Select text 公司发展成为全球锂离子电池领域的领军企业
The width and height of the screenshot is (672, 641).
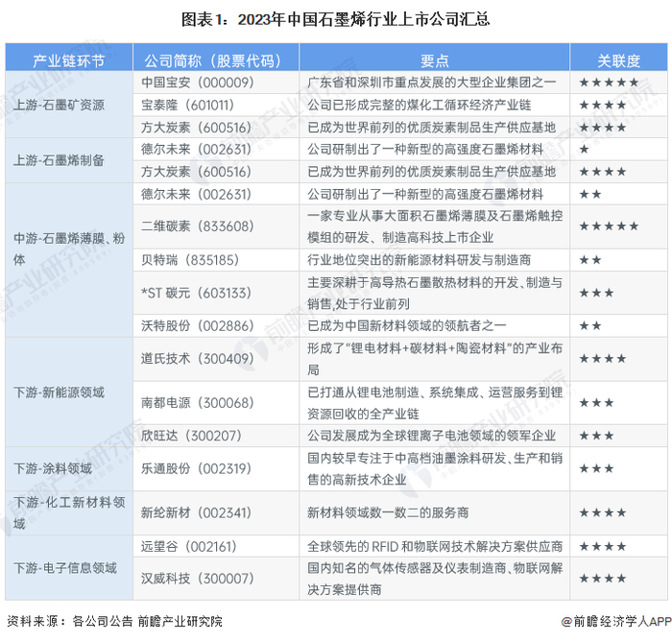click(432, 436)
